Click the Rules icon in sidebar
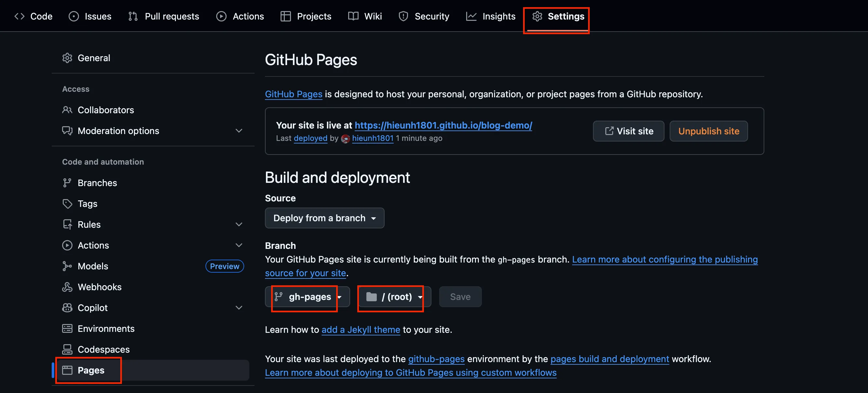The height and width of the screenshot is (393, 868). 67,224
